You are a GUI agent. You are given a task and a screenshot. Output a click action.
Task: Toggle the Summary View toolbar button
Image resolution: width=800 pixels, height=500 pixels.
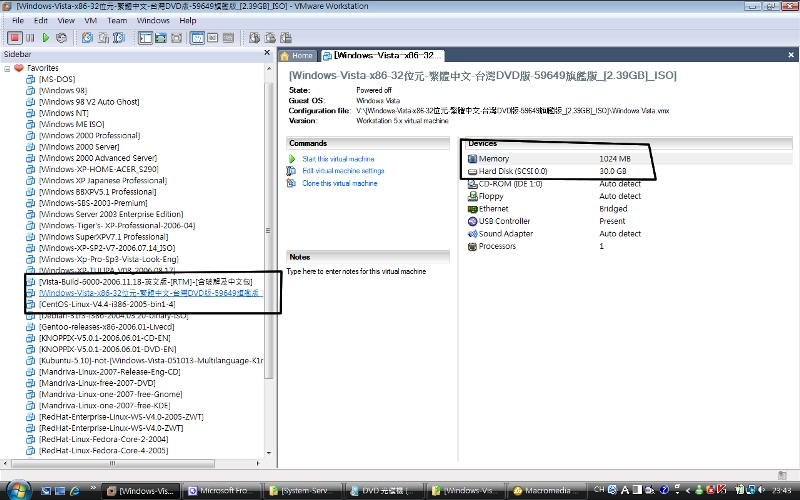197,38
